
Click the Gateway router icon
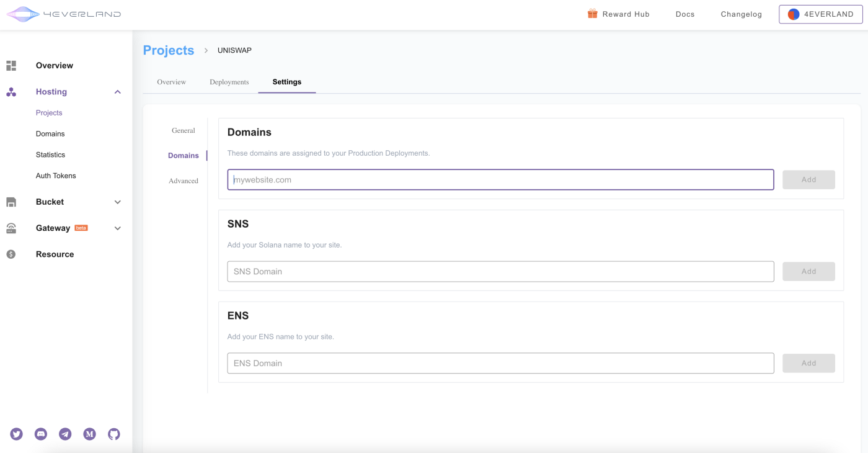point(11,228)
